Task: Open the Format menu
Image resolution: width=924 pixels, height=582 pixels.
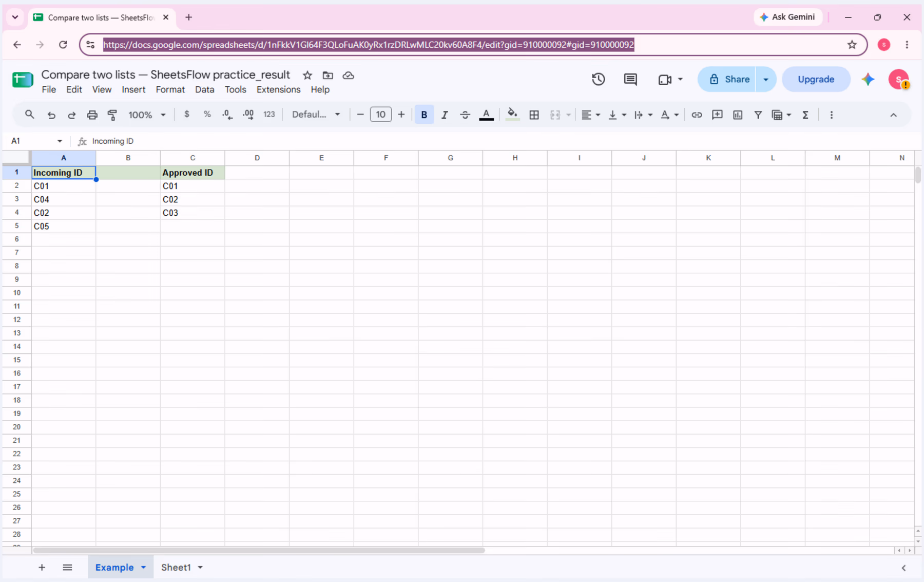Action: pos(170,89)
